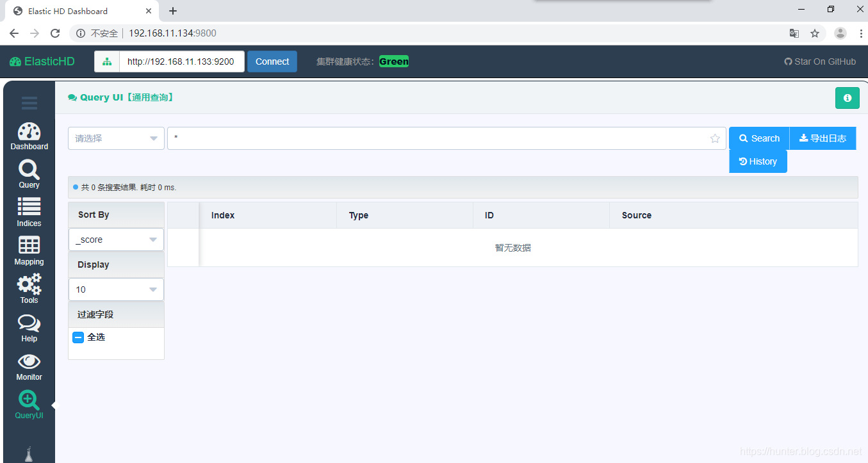Open the query History button
This screenshot has width=868, height=463.
point(758,161)
